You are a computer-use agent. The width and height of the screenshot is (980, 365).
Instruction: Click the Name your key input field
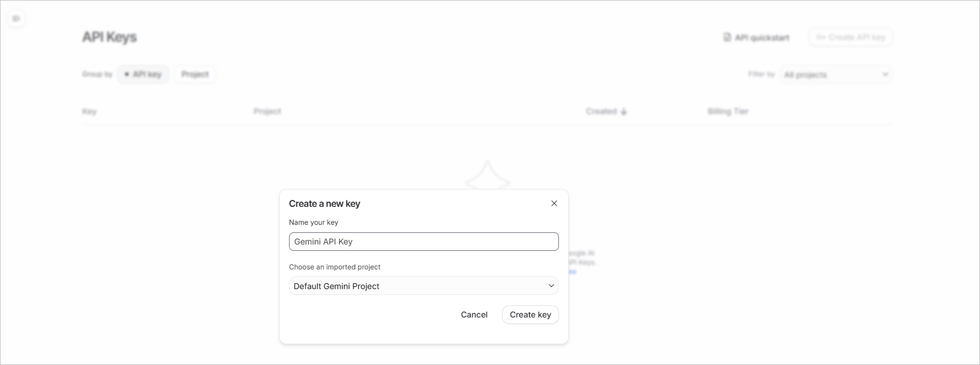(x=424, y=242)
